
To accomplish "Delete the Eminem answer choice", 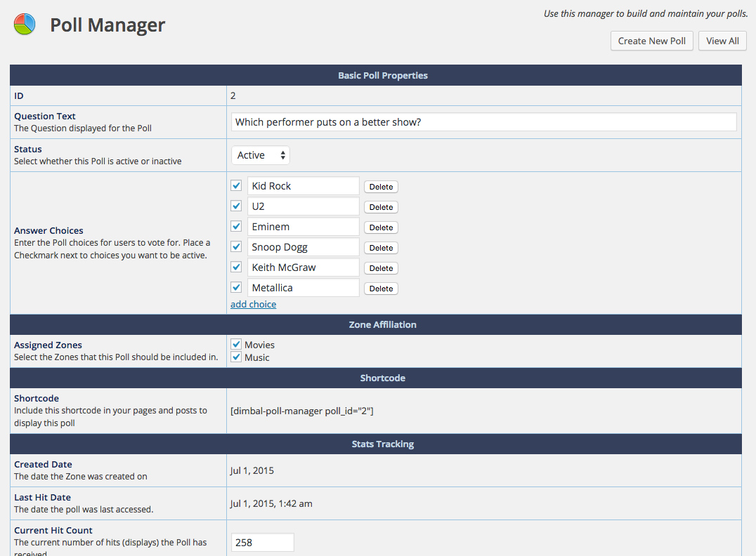I will point(381,227).
